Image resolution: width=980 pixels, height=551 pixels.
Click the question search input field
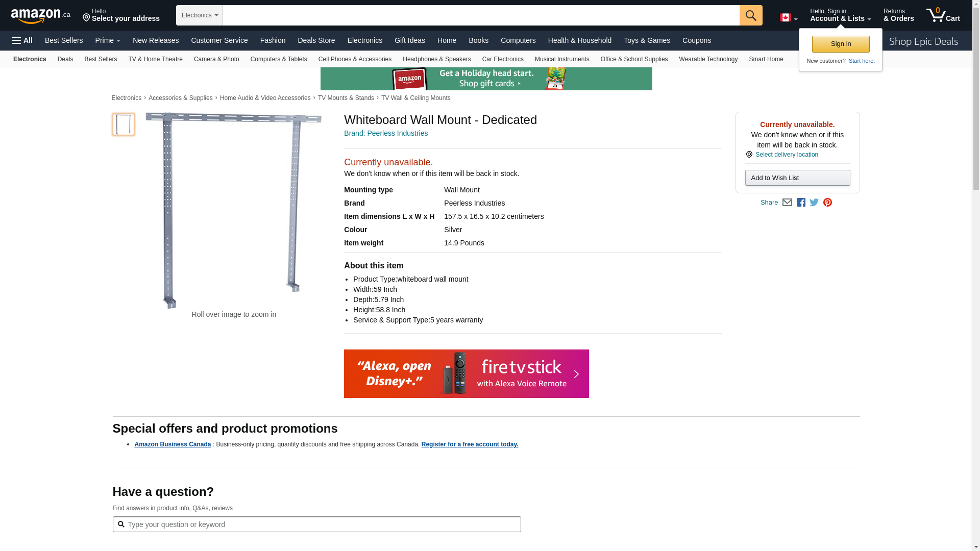click(322, 524)
